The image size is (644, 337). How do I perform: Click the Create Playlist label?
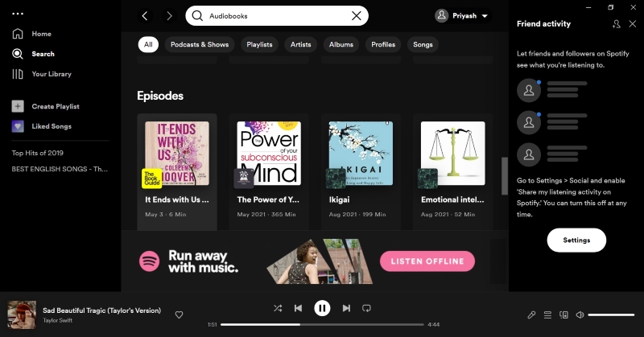(56, 106)
